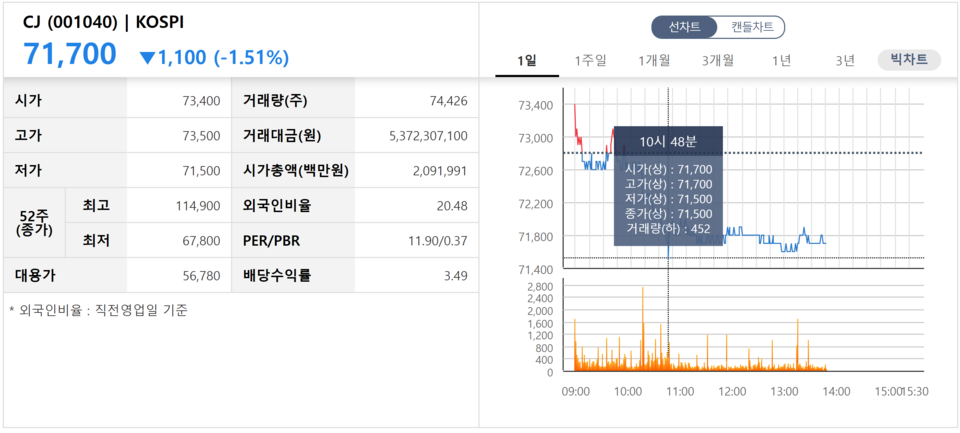The width and height of the screenshot is (960, 433).
Task: Click the CJ (001040) | KOSPI title
Action: click(103, 22)
